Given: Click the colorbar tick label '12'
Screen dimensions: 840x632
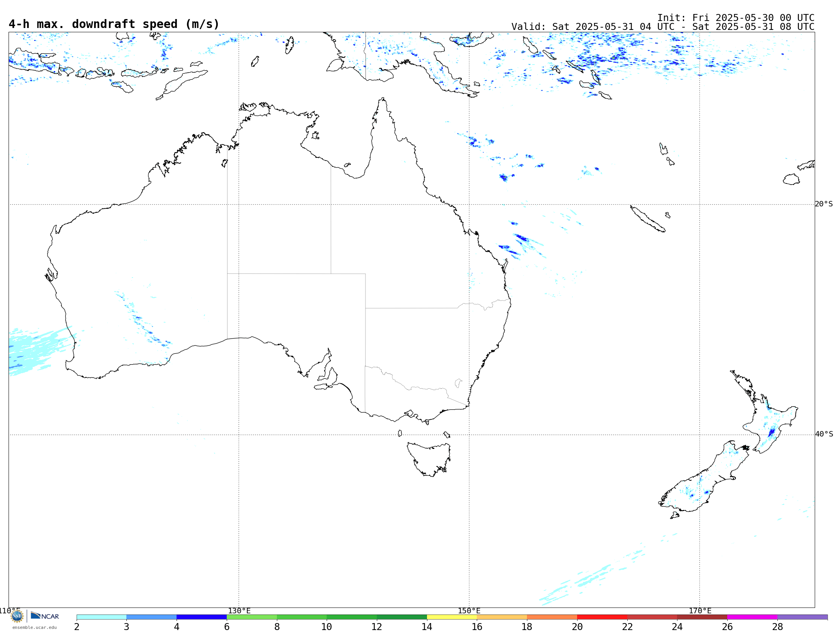Looking at the screenshot, I should point(377,627).
